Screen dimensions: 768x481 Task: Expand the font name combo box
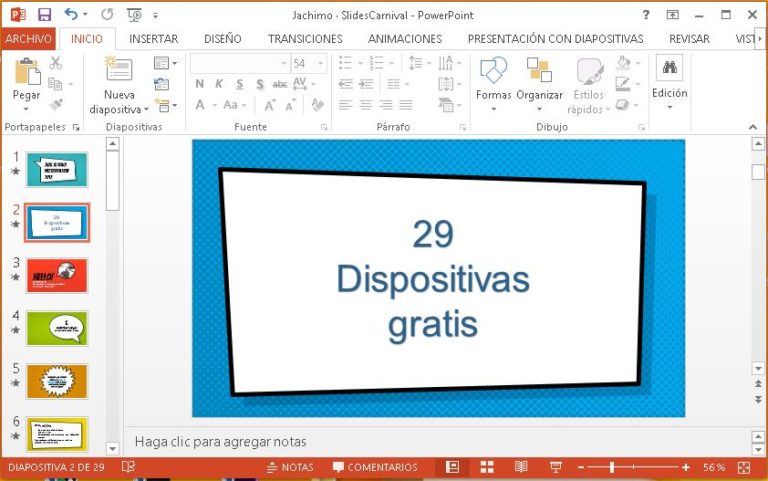point(284,63)
